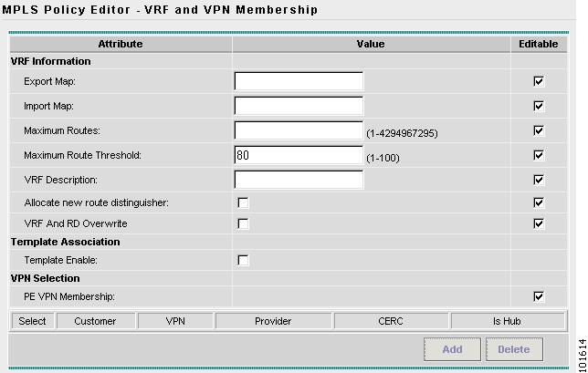This screenshot has height=373, width=588.
Task: Uncheck Editable for PE VPN Membership
Action: tap(539, 296)
